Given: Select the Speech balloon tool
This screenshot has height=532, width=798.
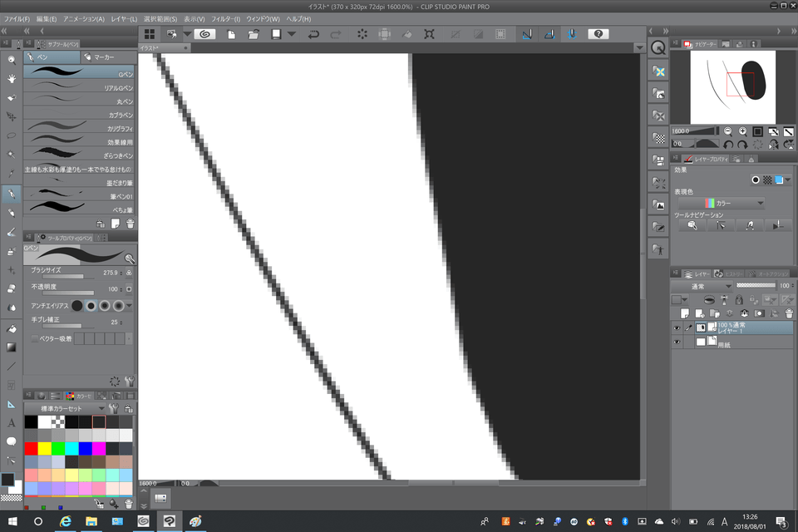Looking at the screenshot, I should click(x=12, y=441).
